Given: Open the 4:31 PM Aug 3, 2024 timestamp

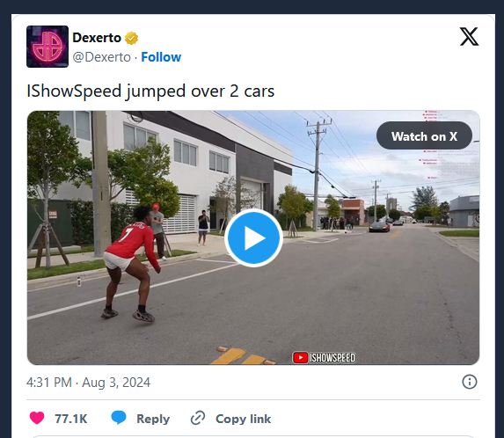Looking at the screenshot, I should click(88, 383).
